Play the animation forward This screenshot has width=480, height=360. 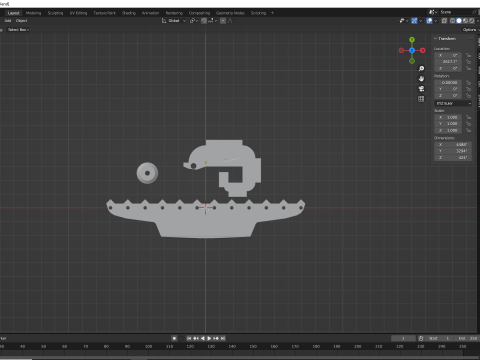[209, 338]
